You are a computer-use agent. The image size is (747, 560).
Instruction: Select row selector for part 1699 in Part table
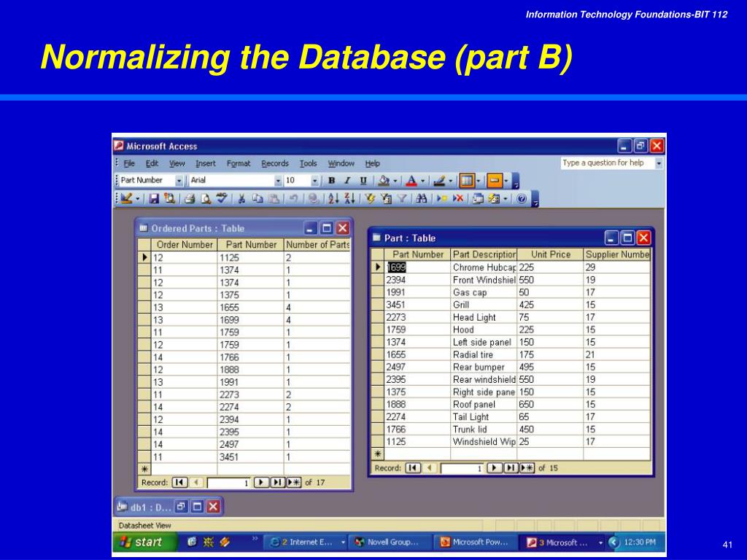(378, 267)
